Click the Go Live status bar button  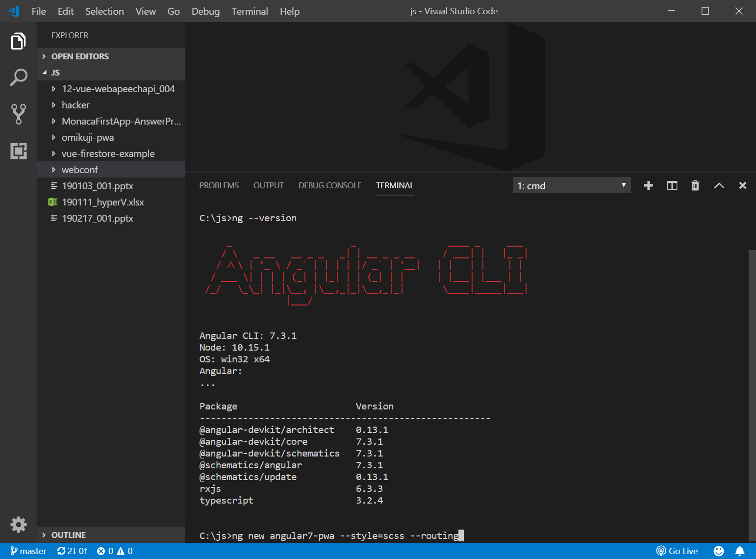[x=677, y=551]
